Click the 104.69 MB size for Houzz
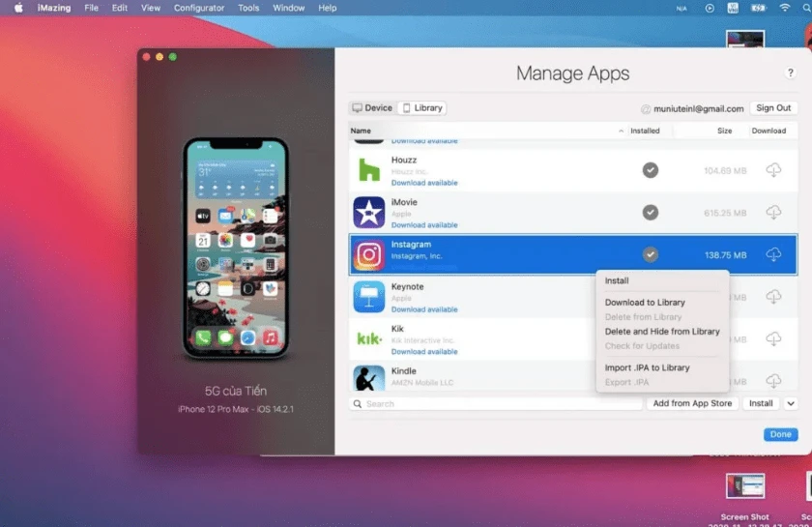The image size is (812, 527). tap(725, 170)
